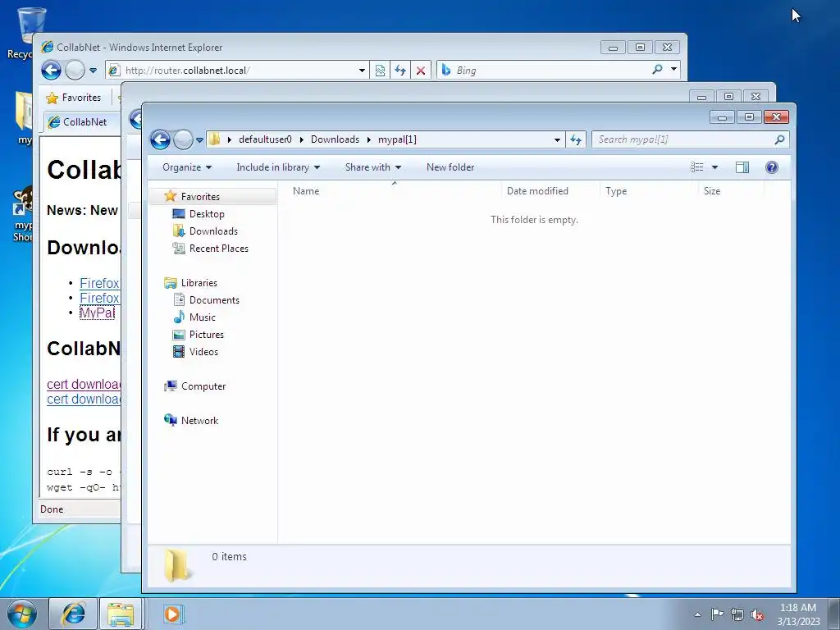Open Windows Media Player from taskbar
Screen dimensions: 840x630
(x=172, y=614)
